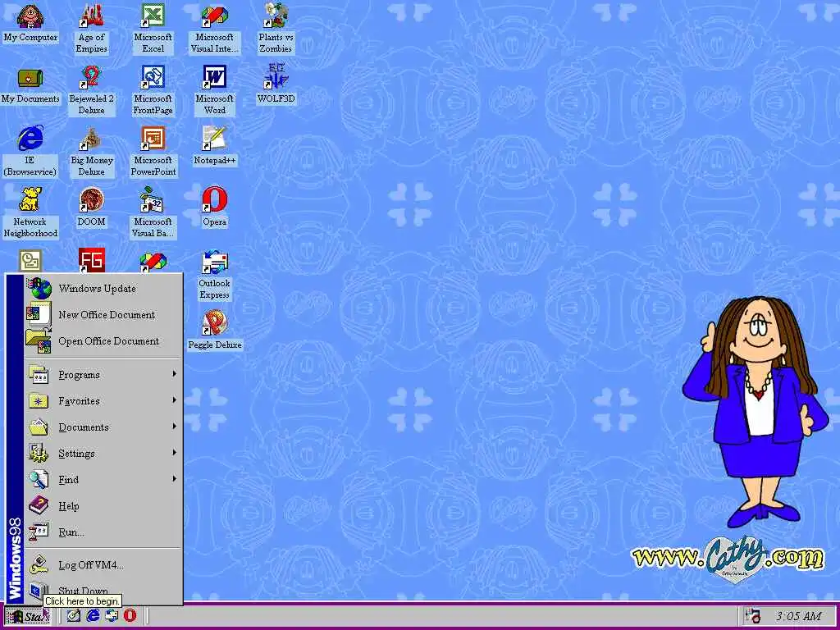Select the red FG desktop icon

(x=91, y=260)
